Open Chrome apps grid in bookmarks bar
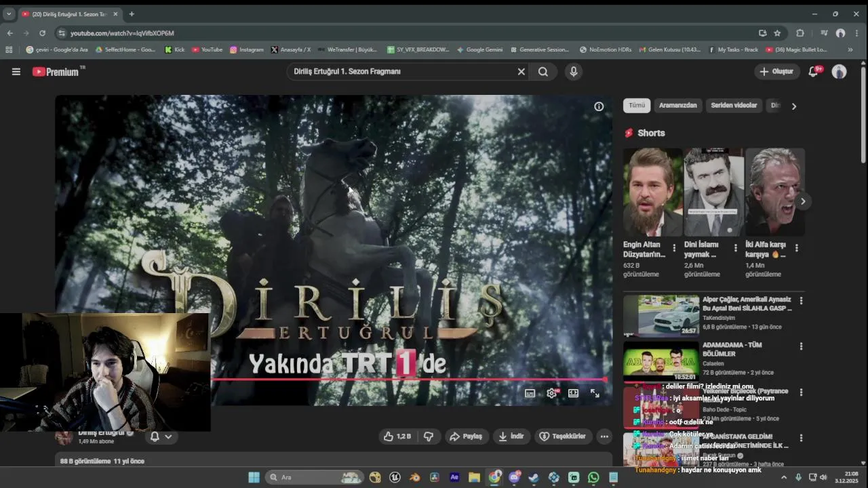This screenshot has height=488, width=868. coord(9,49)
